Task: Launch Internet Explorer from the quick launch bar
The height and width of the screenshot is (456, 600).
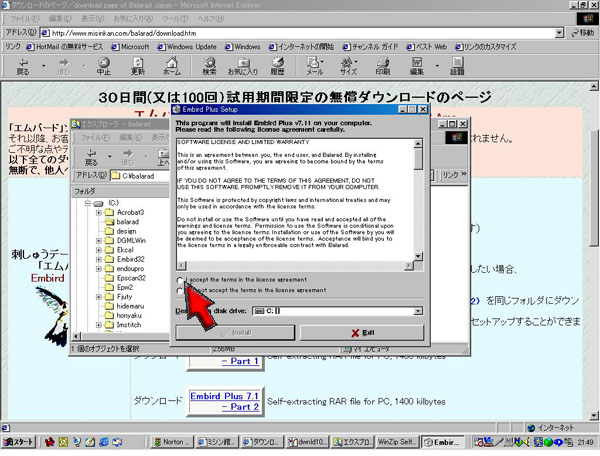Action: click(103, 442)
